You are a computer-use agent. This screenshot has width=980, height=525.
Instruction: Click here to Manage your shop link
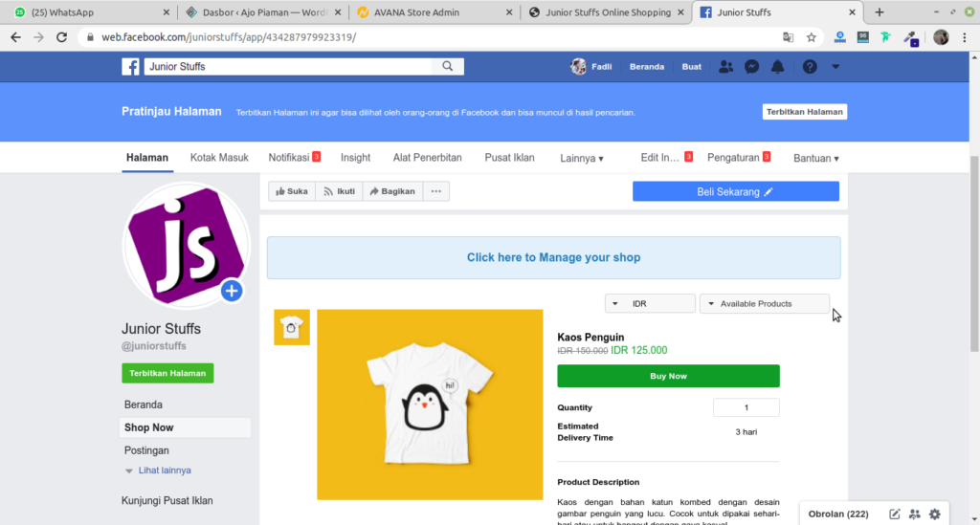tap(554, 258)
